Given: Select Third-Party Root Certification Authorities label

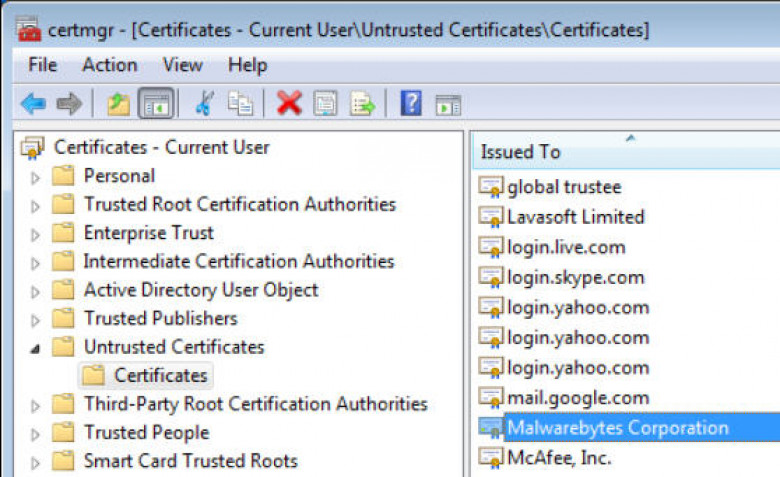Looking at the screenshot, I should pos(256,404).
